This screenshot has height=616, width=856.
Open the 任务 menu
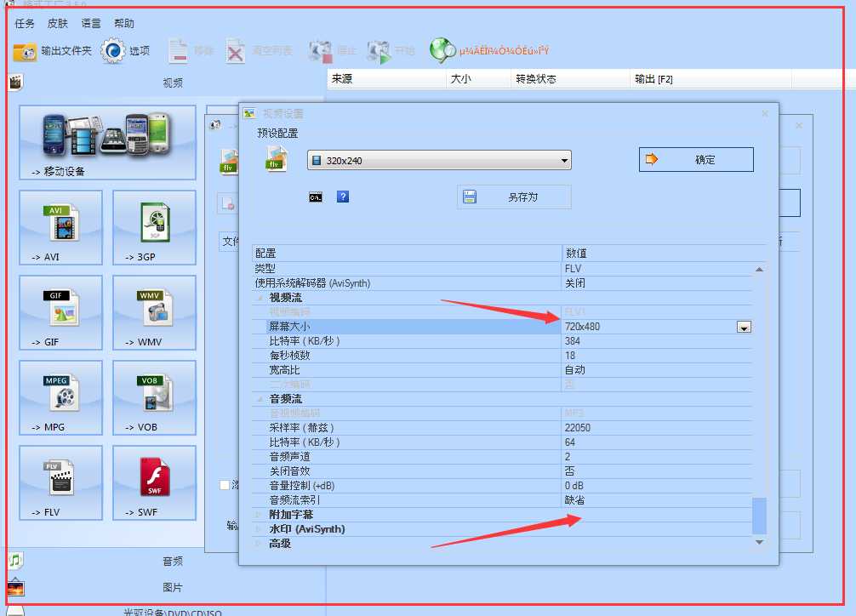[24, 24]
